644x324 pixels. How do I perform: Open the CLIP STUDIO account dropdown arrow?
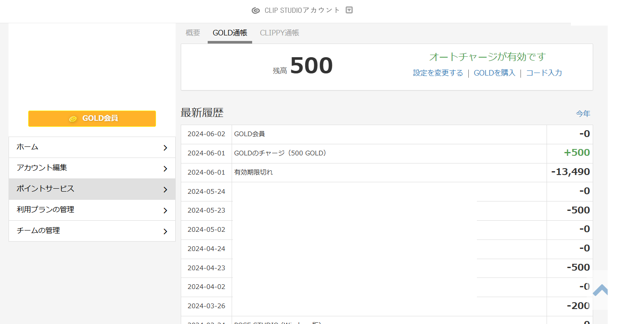click(349, 10)
